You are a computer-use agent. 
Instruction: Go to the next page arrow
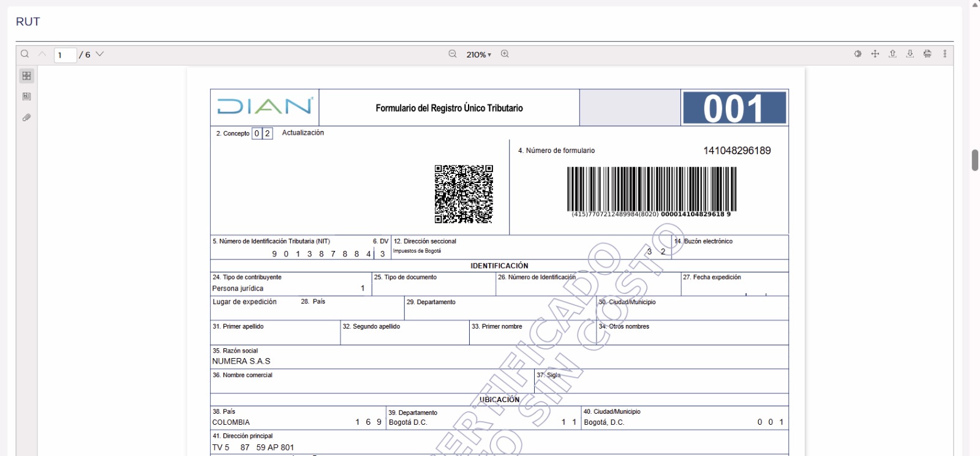100,54
